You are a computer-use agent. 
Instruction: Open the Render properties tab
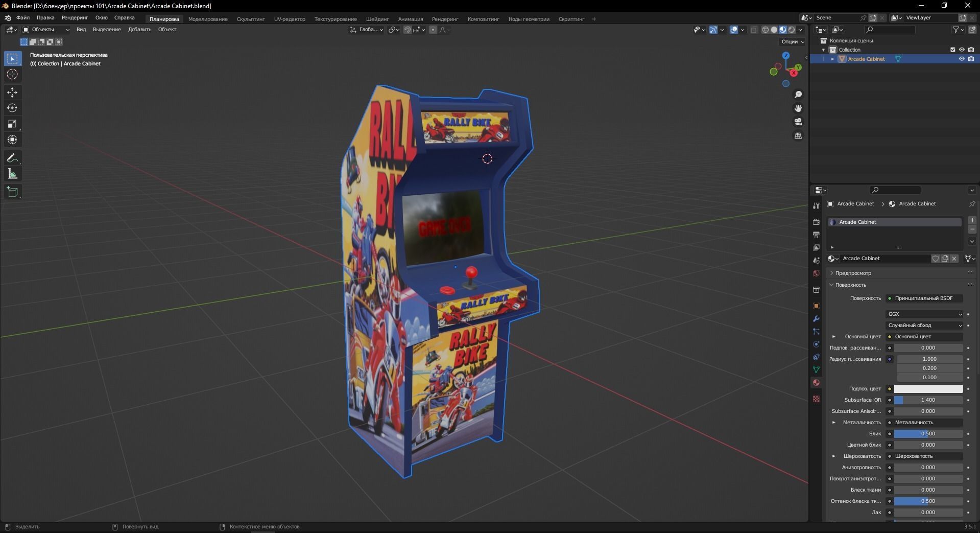click(816, 222)
